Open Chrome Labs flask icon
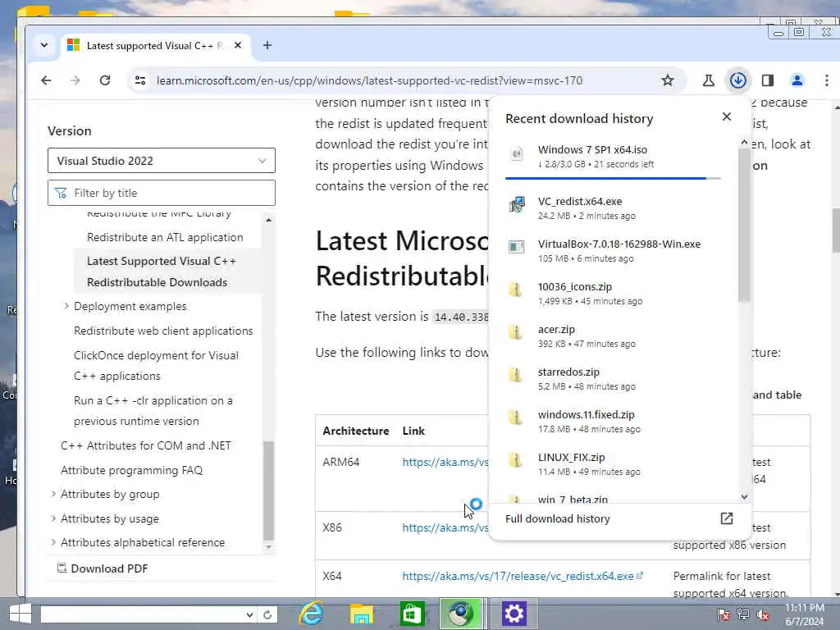This screenshot has width=840, height=630. pyautogui.click(x=708, y=80)
